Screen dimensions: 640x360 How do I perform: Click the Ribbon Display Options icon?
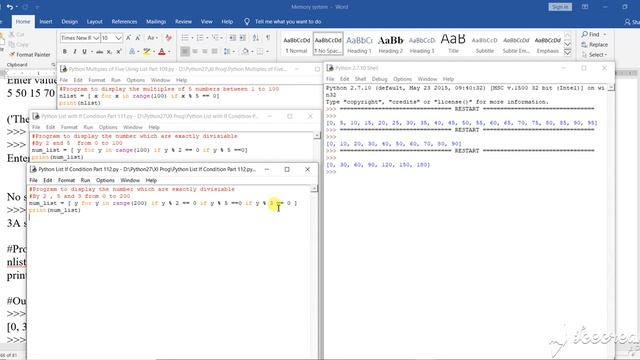click(x=585, y=7)
